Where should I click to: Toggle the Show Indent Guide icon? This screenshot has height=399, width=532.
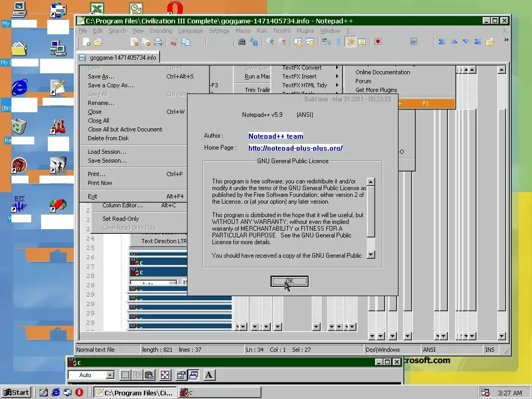[x=350, y=42]
